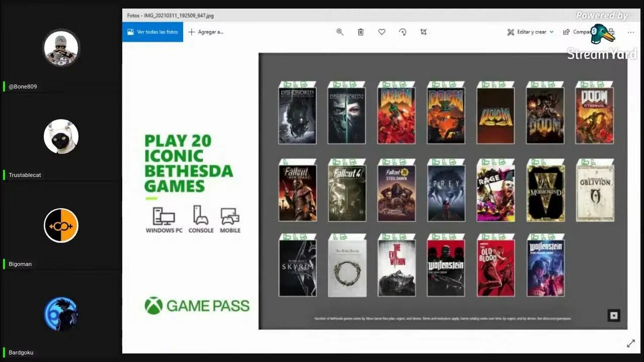Select Bigoman participant avatar

[x=61, y=226]
